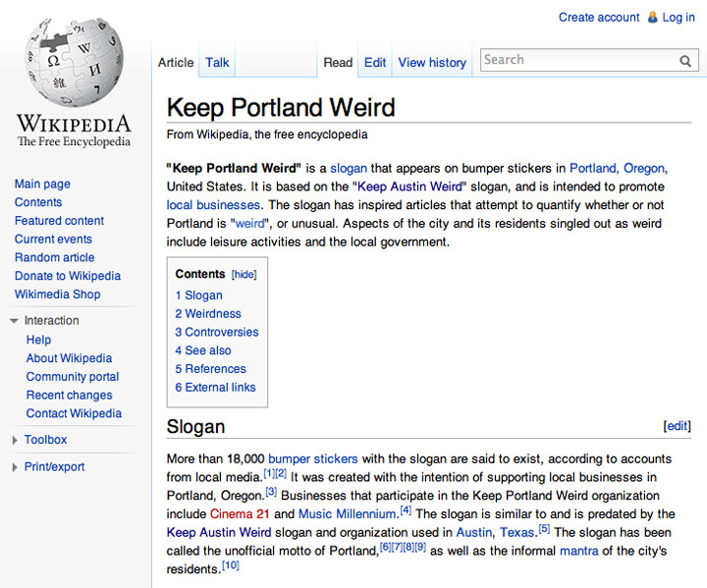Click the edit link for Slogan section

tap(677, 426)
